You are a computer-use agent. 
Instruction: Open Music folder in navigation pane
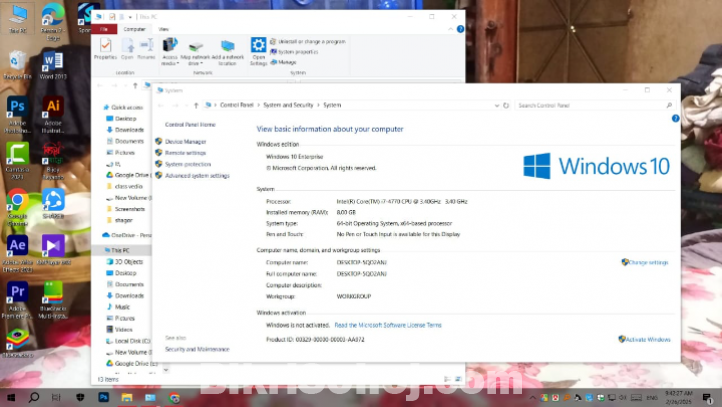click(118, 307)
